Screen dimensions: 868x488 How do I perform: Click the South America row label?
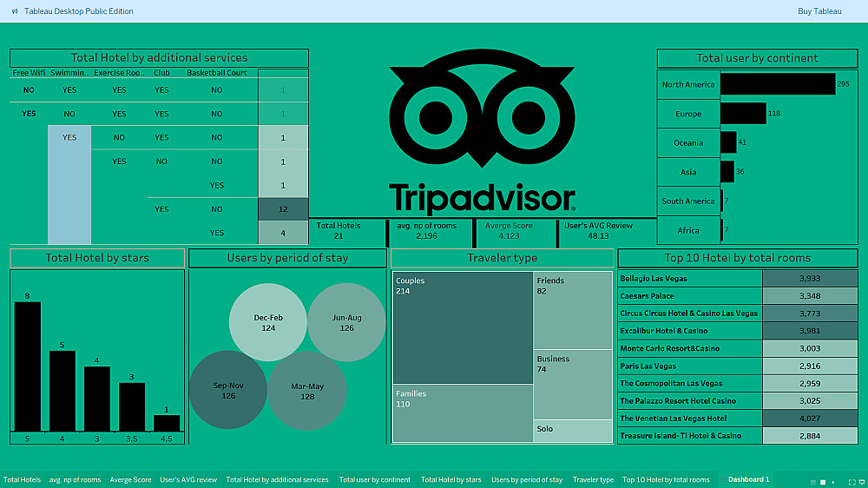coord(688,201)
